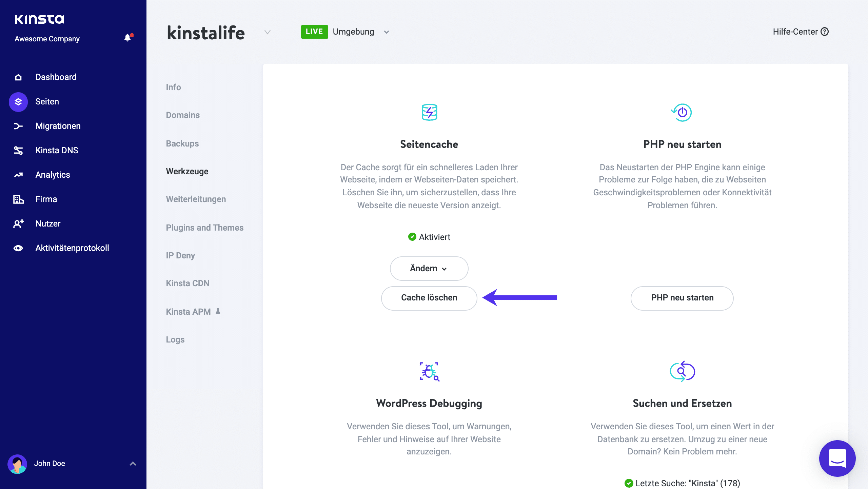Expand the John Doe user menu
This screenshot has width=868, height=489.
(x=133, y=464)
